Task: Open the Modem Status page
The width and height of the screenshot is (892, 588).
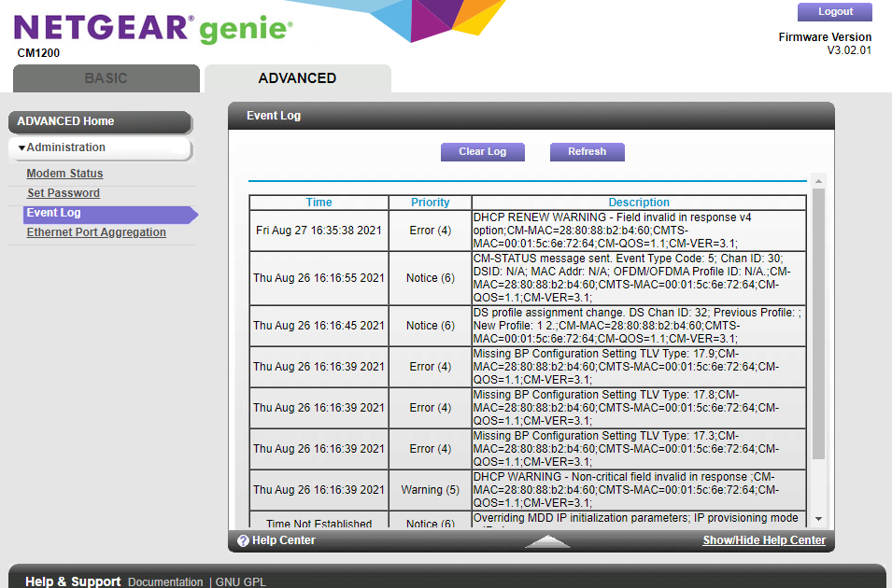Action: tap(64, 173)
